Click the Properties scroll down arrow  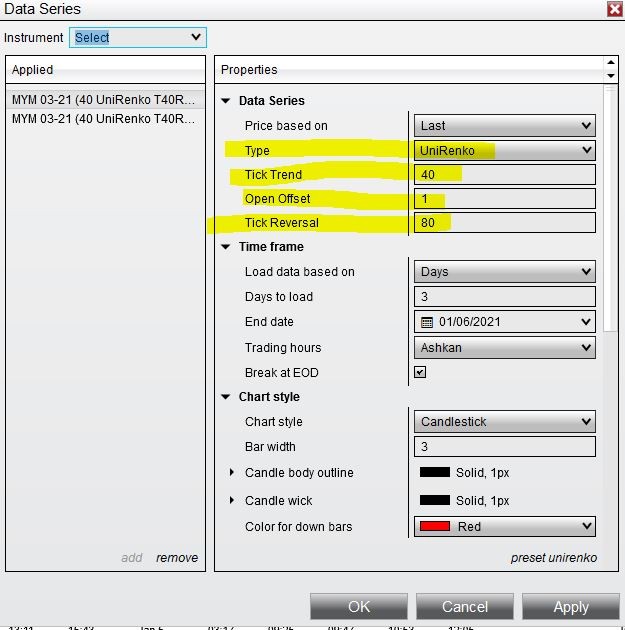point(611,76)
